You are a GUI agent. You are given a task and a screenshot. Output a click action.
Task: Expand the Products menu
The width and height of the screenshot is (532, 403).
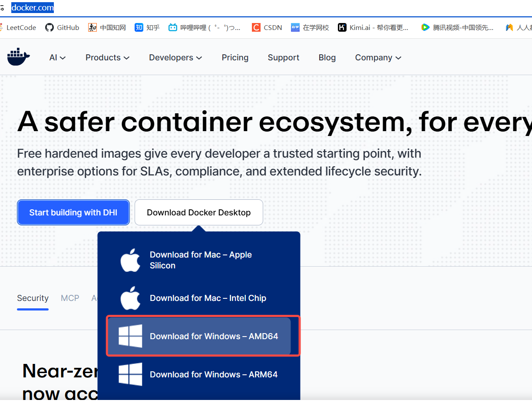tap(107, 57)
